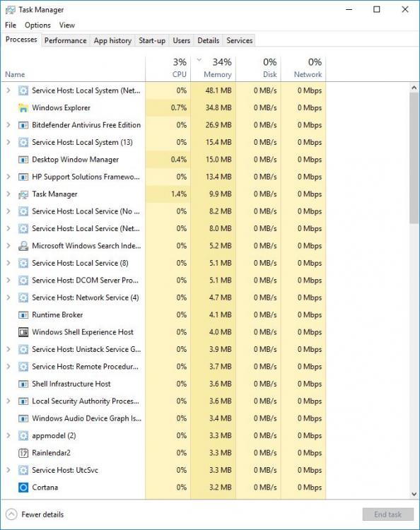
Task: Click the Fewer details link
Action: (x=42, y=514)
